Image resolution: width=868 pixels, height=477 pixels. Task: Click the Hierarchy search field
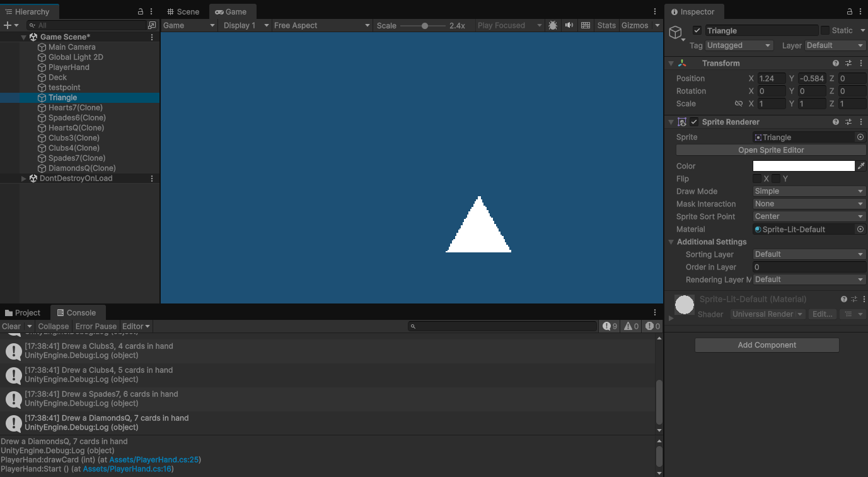click(88, 25)
